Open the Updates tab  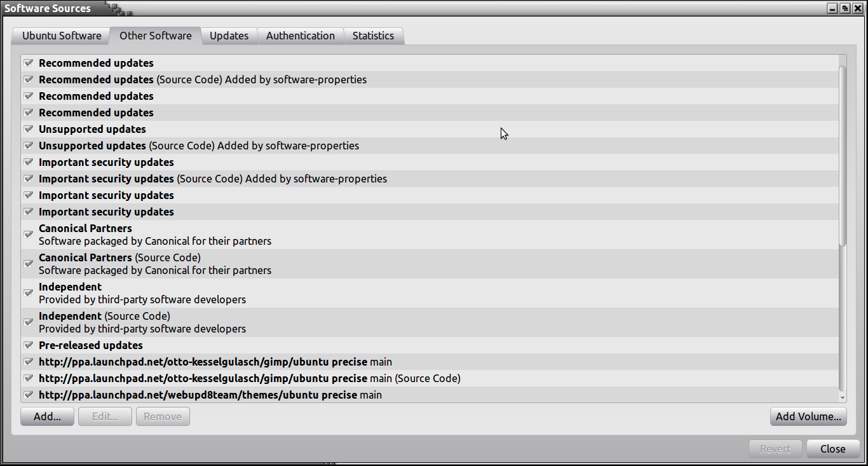pyautogui.click(x=229, y=36)
